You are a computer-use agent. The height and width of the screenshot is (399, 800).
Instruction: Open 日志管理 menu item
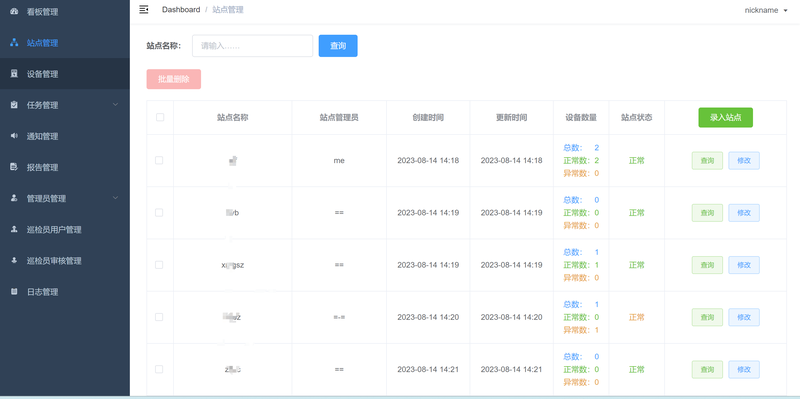[x=65, y=292]
